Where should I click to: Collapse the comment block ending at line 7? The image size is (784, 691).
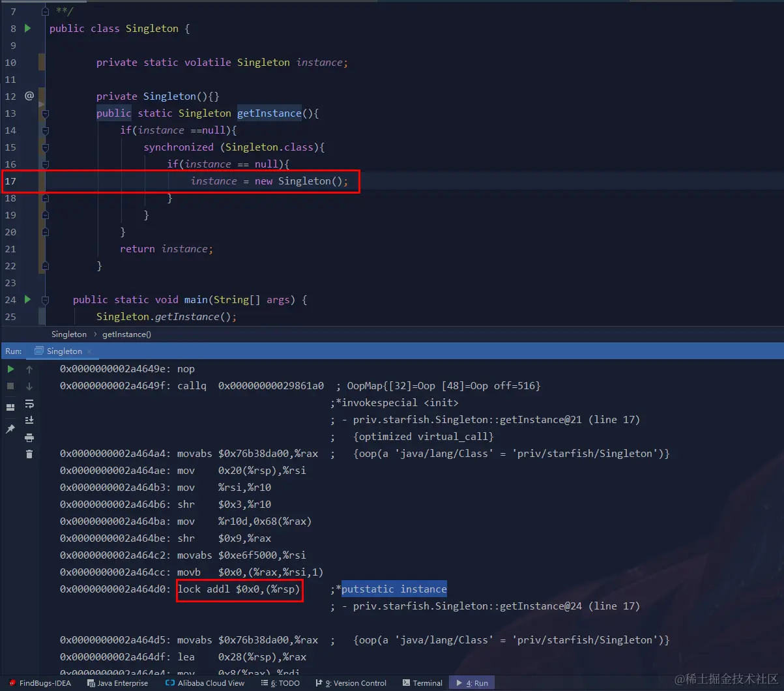click(45, 12)
